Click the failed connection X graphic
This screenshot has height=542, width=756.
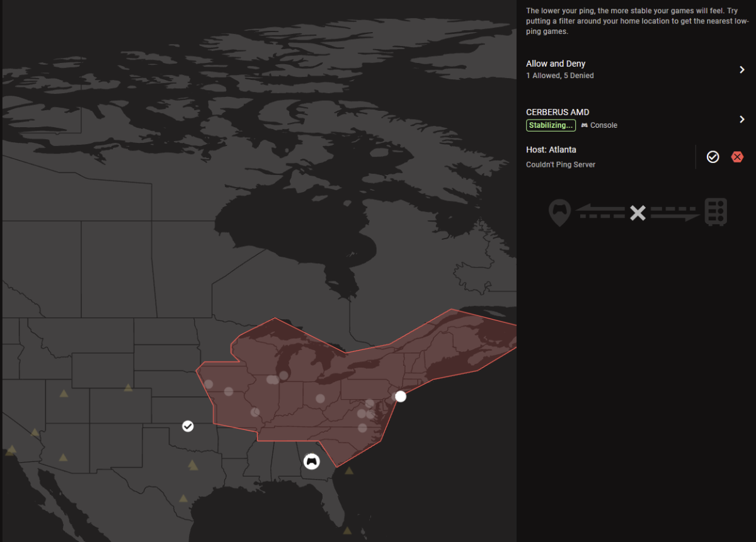638,213
